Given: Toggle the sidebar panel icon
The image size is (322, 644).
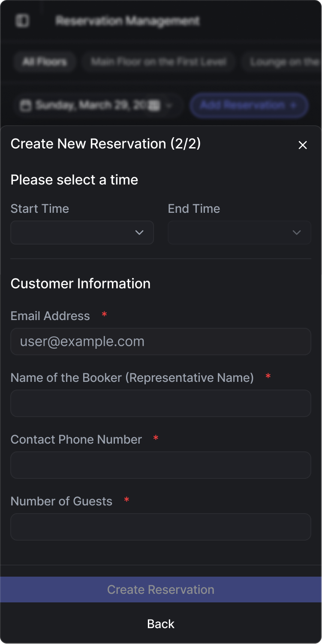Looking at the screenshot, I should tap(22, 21).
